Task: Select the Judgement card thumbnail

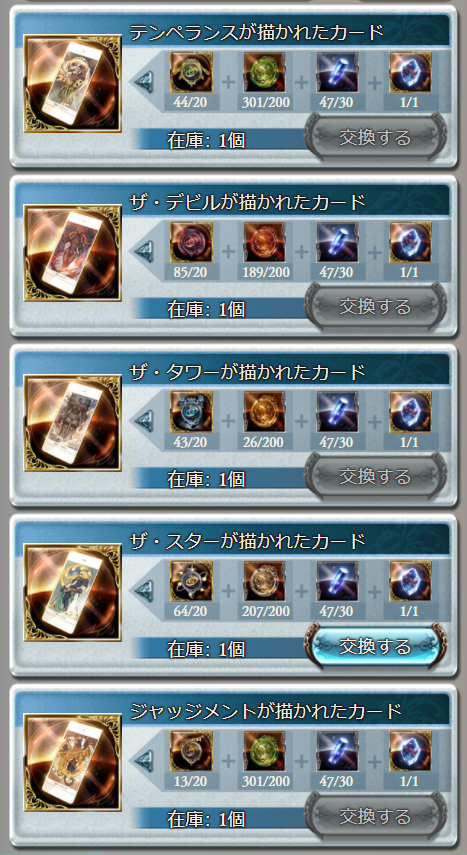Action: tap(73, 762)
